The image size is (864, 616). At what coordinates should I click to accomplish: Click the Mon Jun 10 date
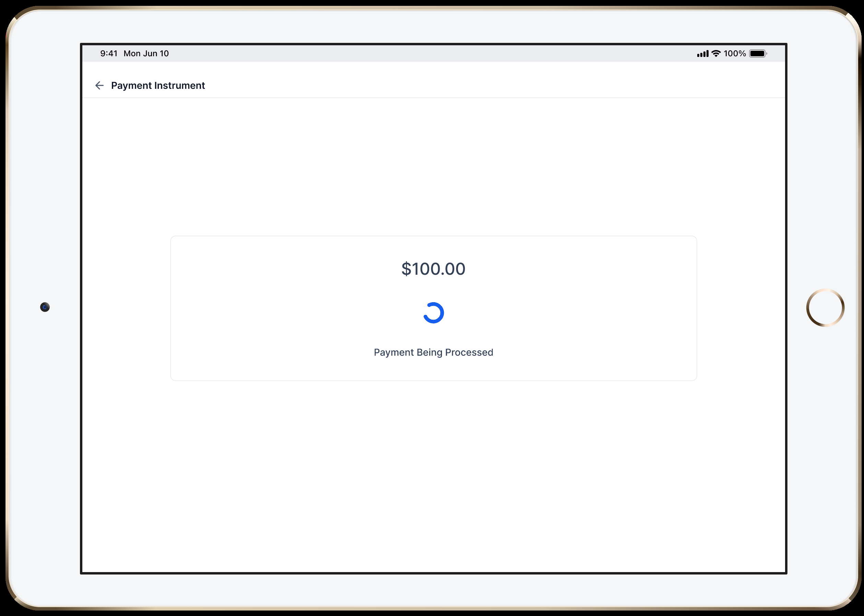(146, 54)
